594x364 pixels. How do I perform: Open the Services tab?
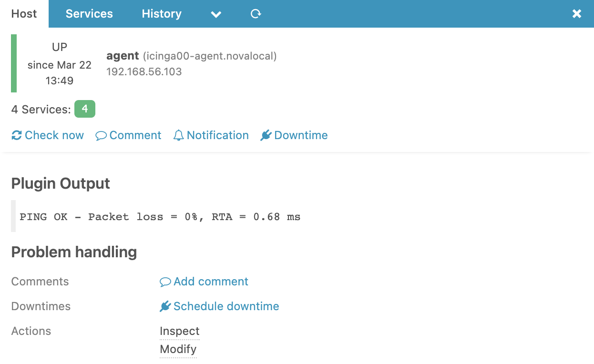tap(89, 14)
